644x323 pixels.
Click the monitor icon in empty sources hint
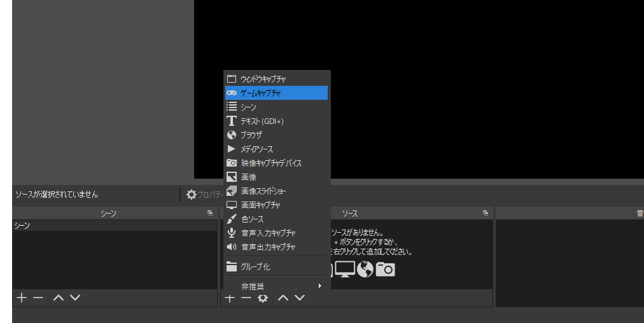point(345,269)
